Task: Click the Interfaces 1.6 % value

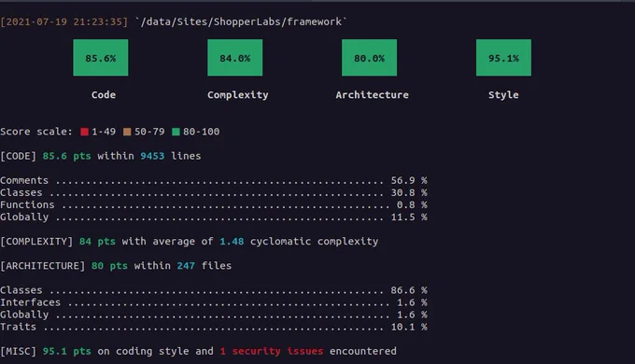Action: 412,302
